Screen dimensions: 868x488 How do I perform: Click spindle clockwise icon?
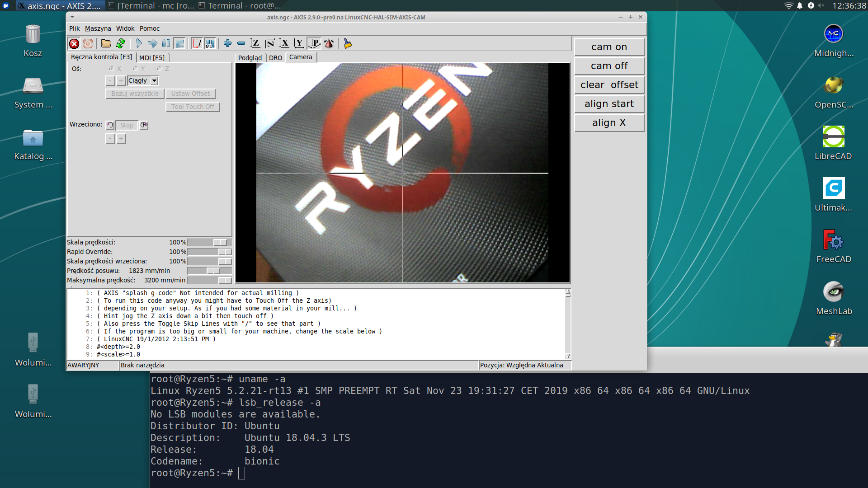click(x=144, y=125)
